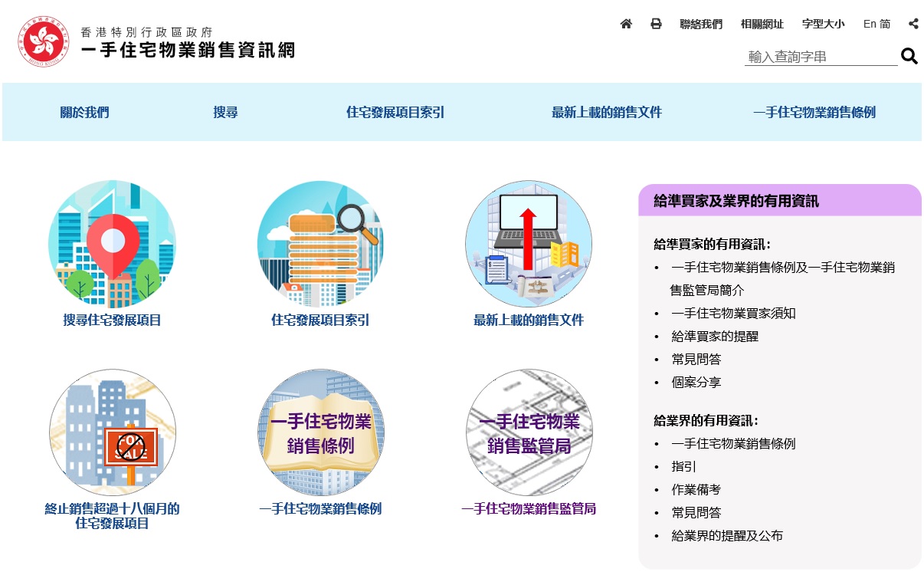Open 住宅發展項目索引 magnifier circle image
Screen dimensions: 924x572
click(x=320, y=244)
